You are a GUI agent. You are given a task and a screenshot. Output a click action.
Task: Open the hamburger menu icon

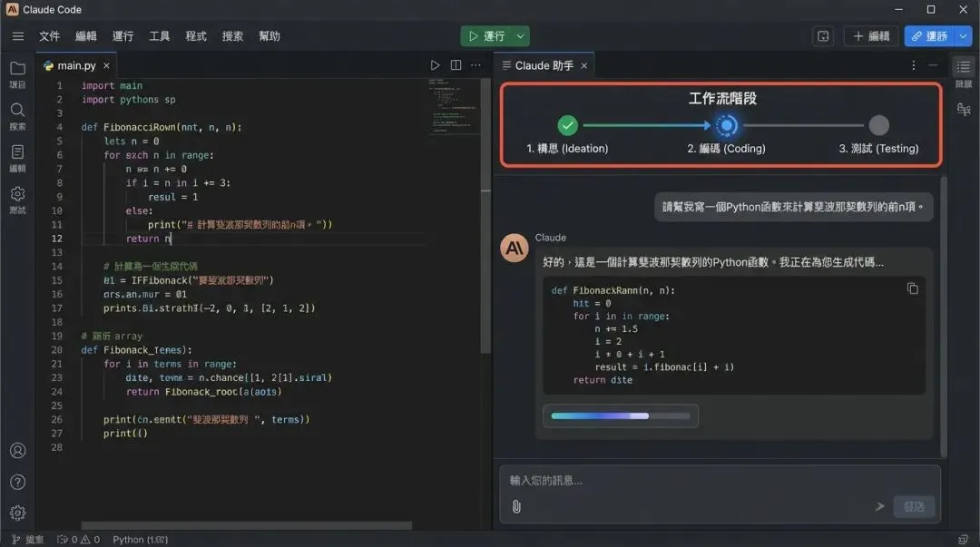pos(18,36)
